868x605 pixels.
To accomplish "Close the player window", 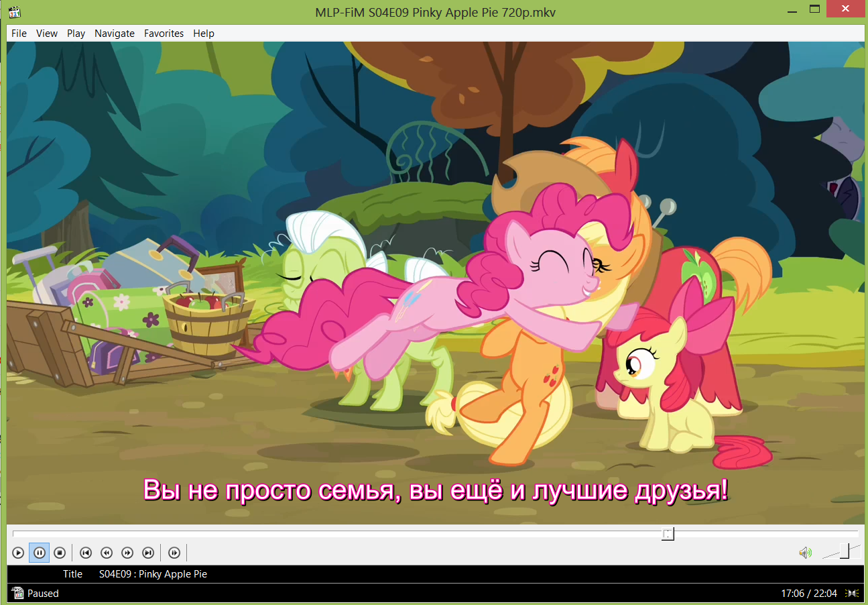I will (x=846, y=9).
